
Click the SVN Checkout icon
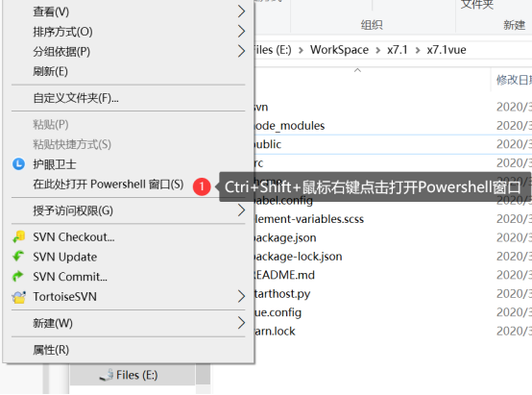[x=18, y=236]
